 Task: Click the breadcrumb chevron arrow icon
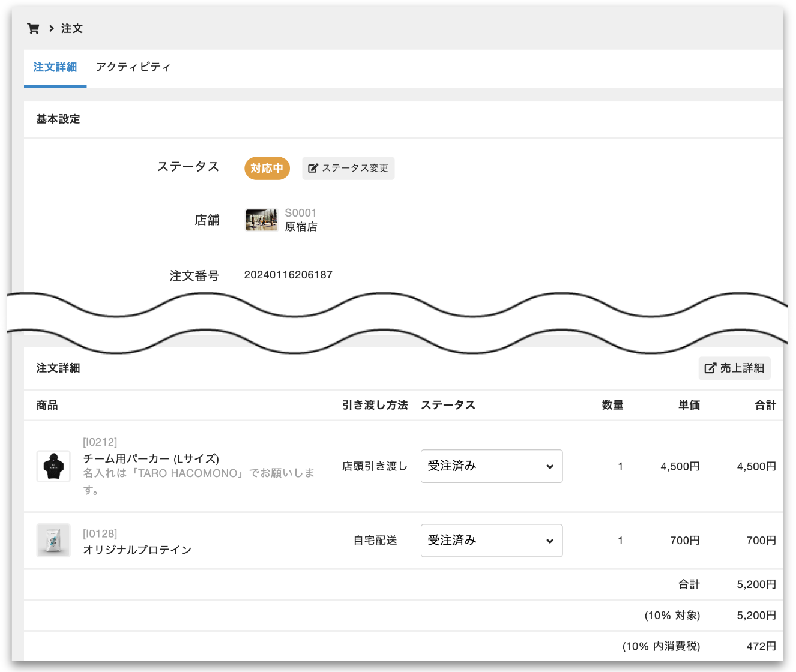pyautogui.click(x=52, y=28)
